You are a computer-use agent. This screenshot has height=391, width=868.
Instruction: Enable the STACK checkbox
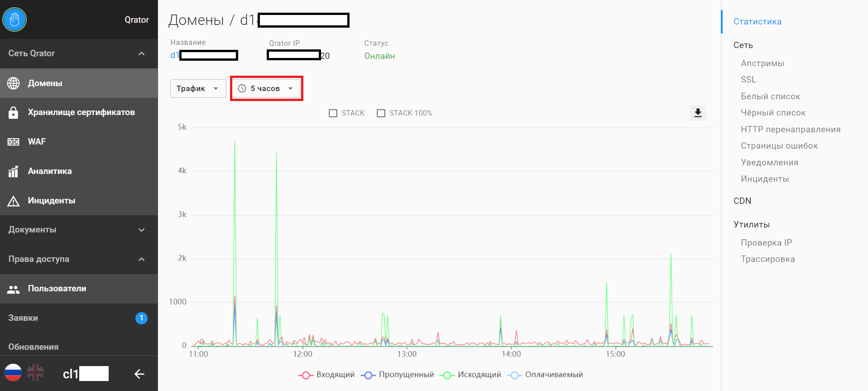click(333, 113)
